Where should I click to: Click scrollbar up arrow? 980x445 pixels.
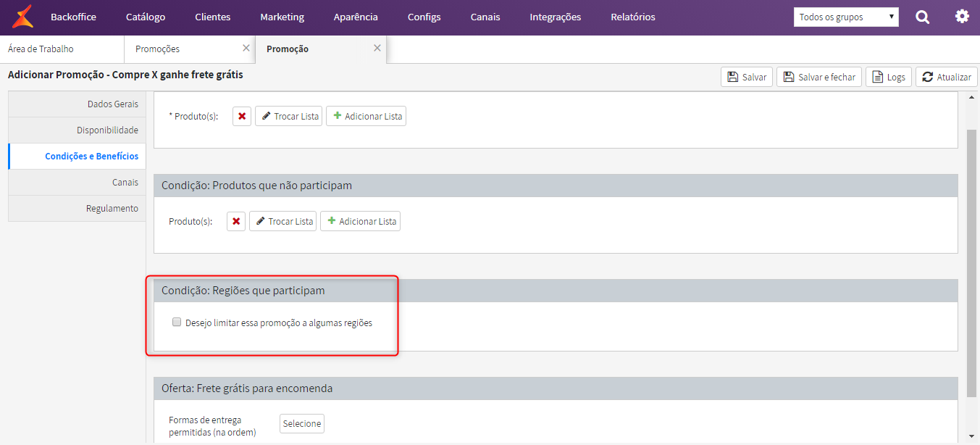(973, 97)
